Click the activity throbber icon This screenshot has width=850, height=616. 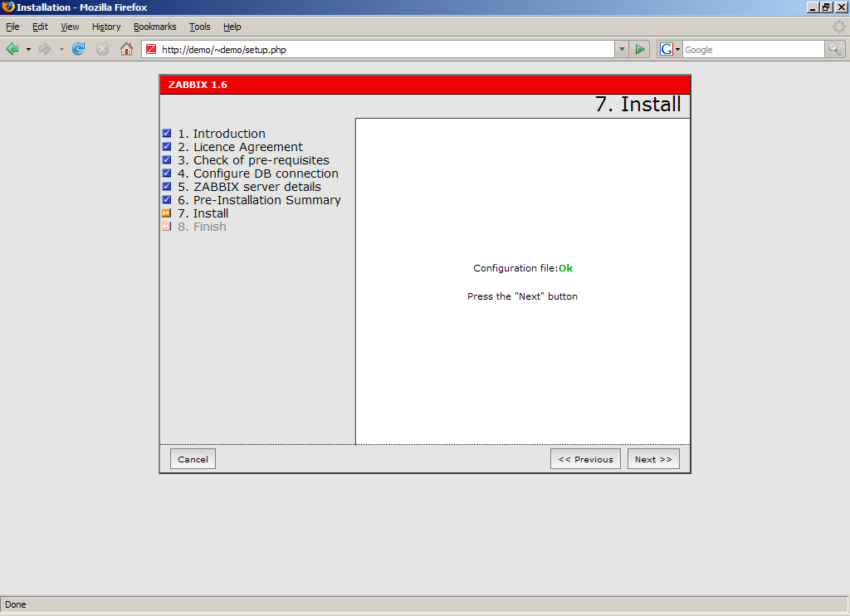click(839, 27)
